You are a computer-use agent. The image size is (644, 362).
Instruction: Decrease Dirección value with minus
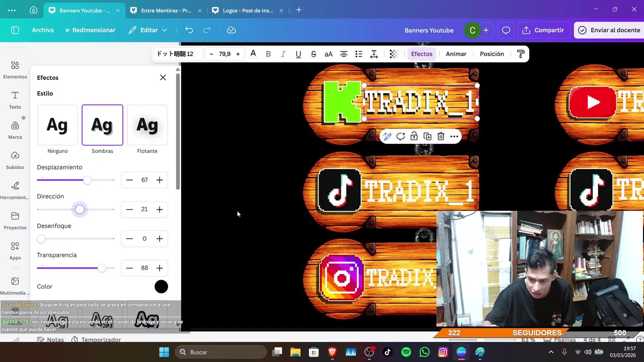[129, 209]
